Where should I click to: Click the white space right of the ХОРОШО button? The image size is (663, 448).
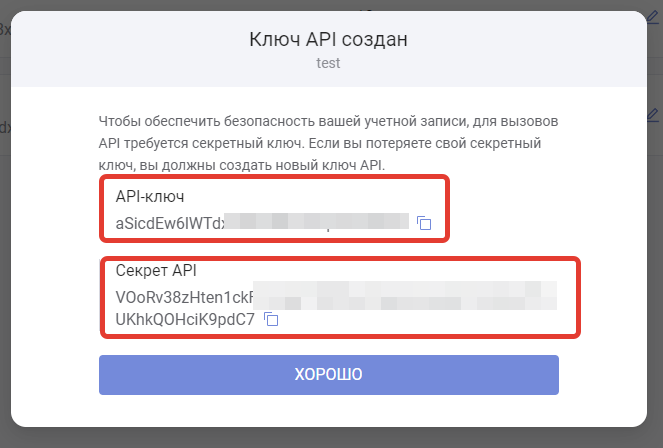tap(600, 375)
